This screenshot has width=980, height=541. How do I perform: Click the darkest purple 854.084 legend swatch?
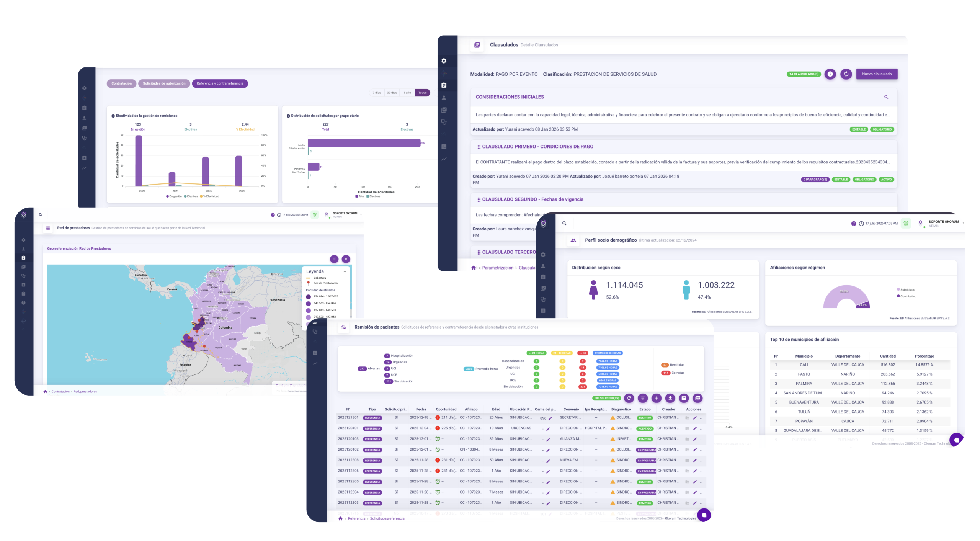(x=309, y=297)
